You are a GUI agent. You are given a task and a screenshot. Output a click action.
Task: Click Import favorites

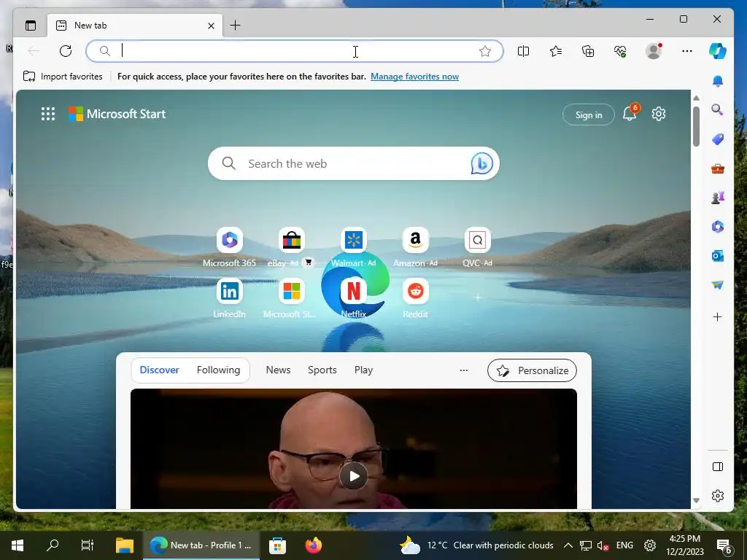point(63,76)
